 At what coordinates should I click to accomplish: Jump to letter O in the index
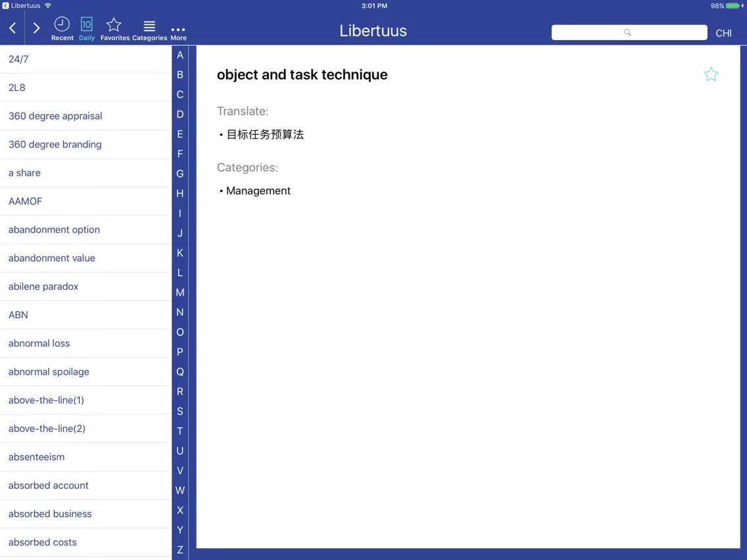[x=180, y=332]
